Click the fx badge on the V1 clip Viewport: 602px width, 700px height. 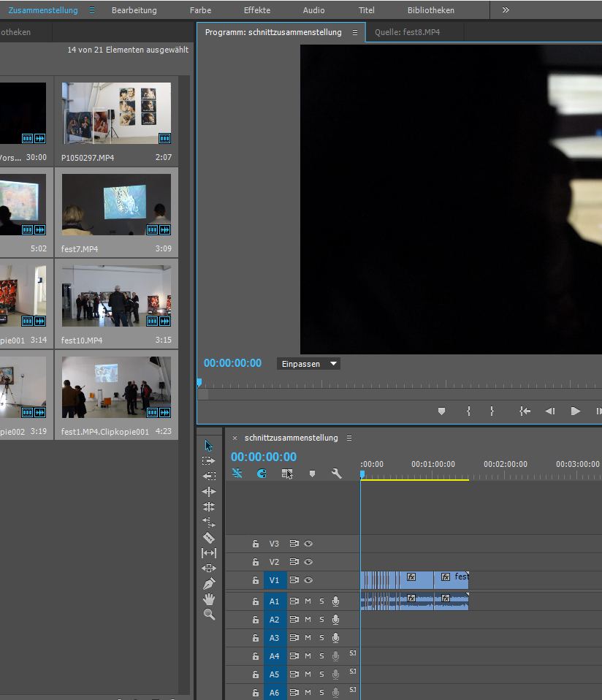click(411, 577)
